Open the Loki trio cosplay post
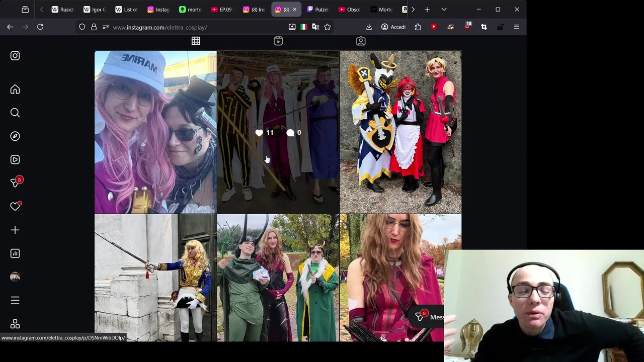644x362 pixels. (278, 278)
